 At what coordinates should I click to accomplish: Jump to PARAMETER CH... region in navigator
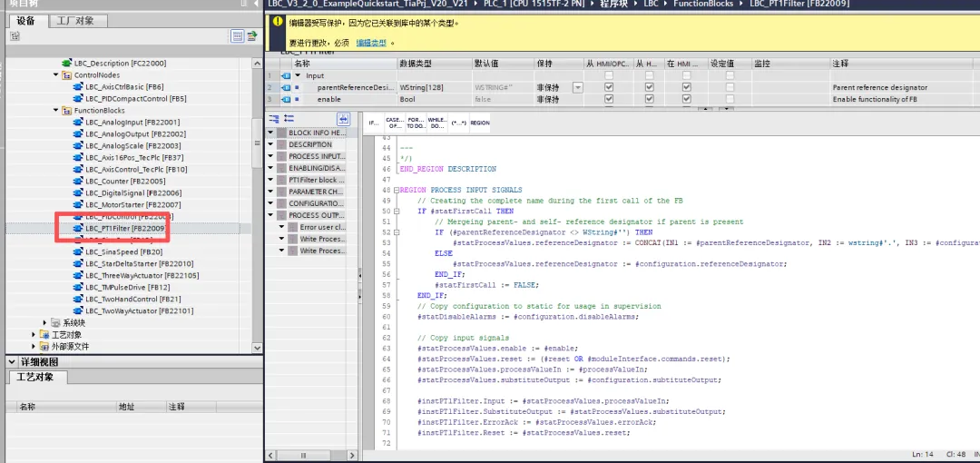317,192
